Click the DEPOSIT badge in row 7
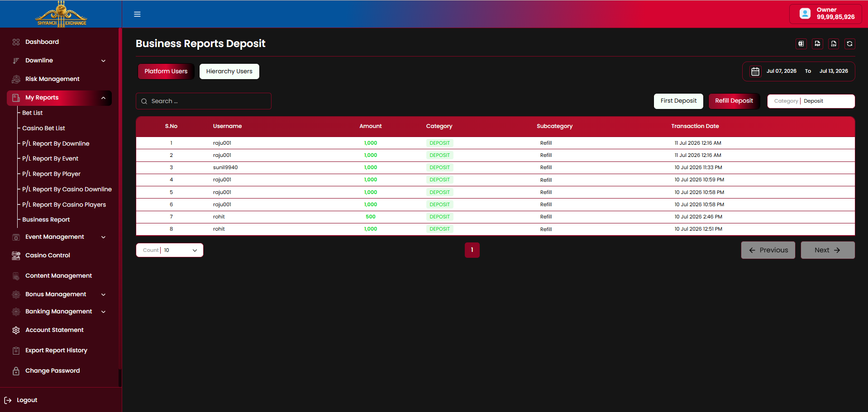 (439, 217)
